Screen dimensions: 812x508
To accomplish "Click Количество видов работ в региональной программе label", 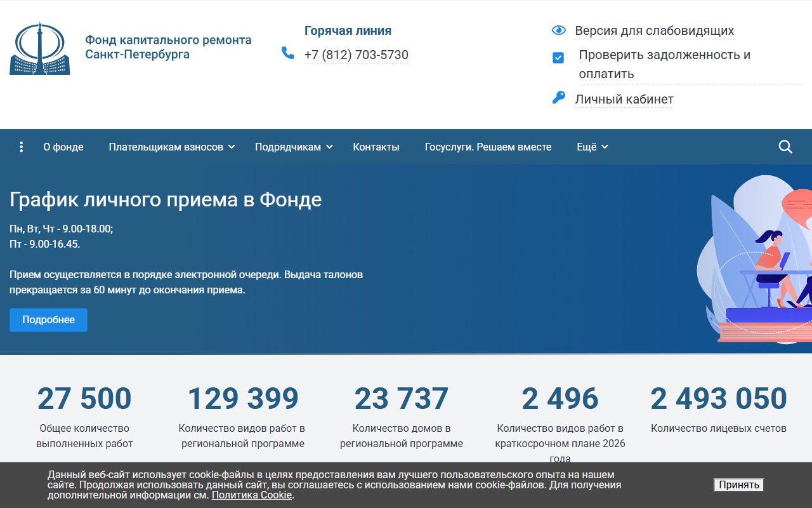I will pyautogui.click(x=243, y=436).
